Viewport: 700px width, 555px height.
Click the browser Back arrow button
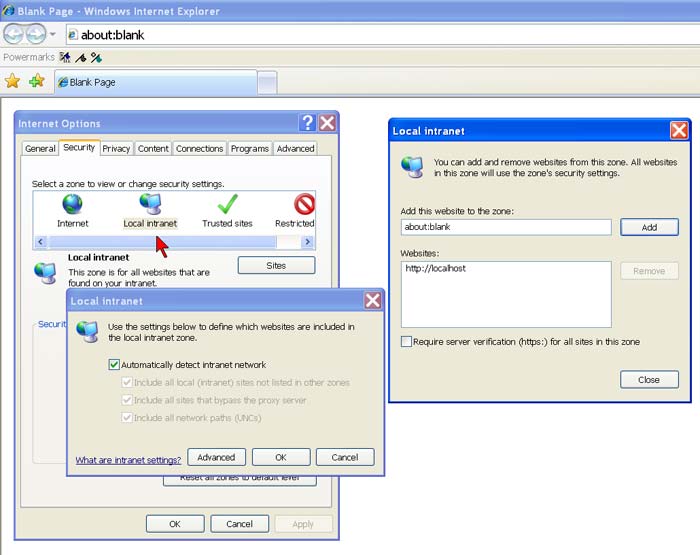click(x=13, y=34)
